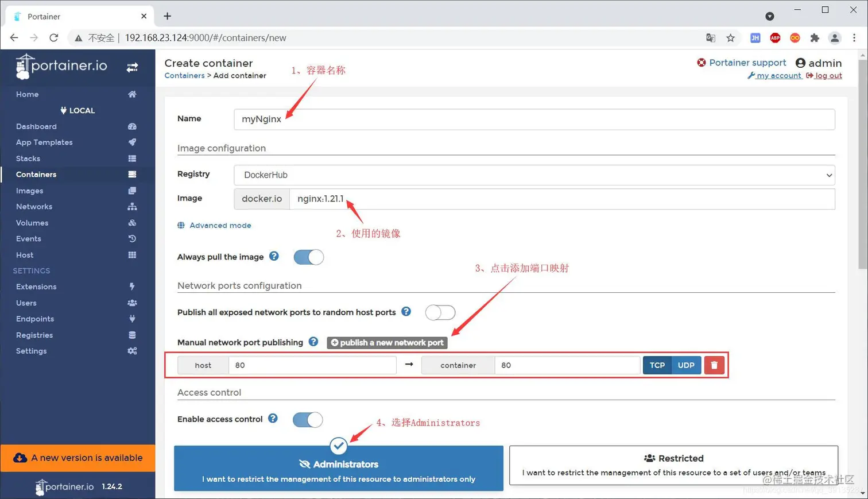868x499 pixels.
Task: Click the container port input field
Action: tap(567, 365)
